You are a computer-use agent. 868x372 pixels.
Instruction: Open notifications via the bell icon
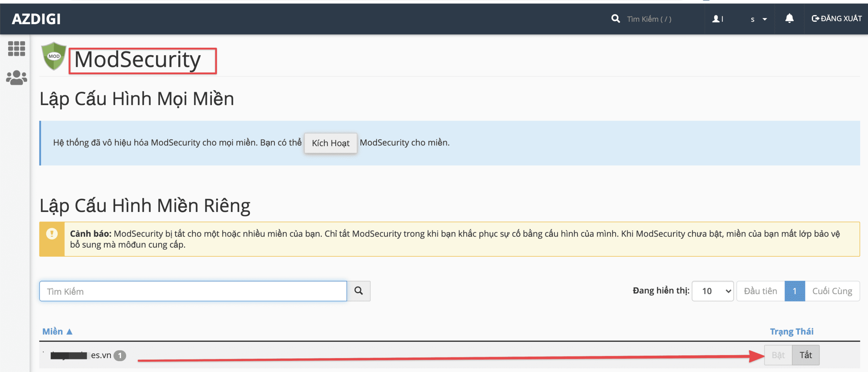[789, 19]
